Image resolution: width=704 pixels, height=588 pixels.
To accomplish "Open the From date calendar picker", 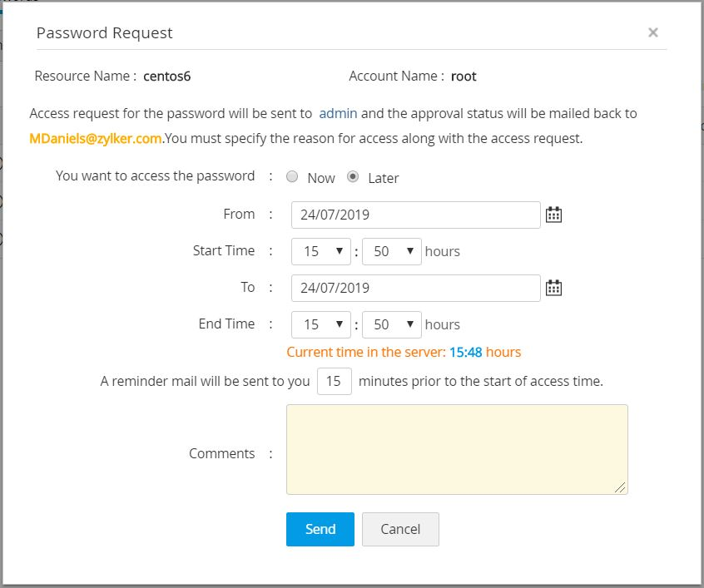I will [553, 215].
